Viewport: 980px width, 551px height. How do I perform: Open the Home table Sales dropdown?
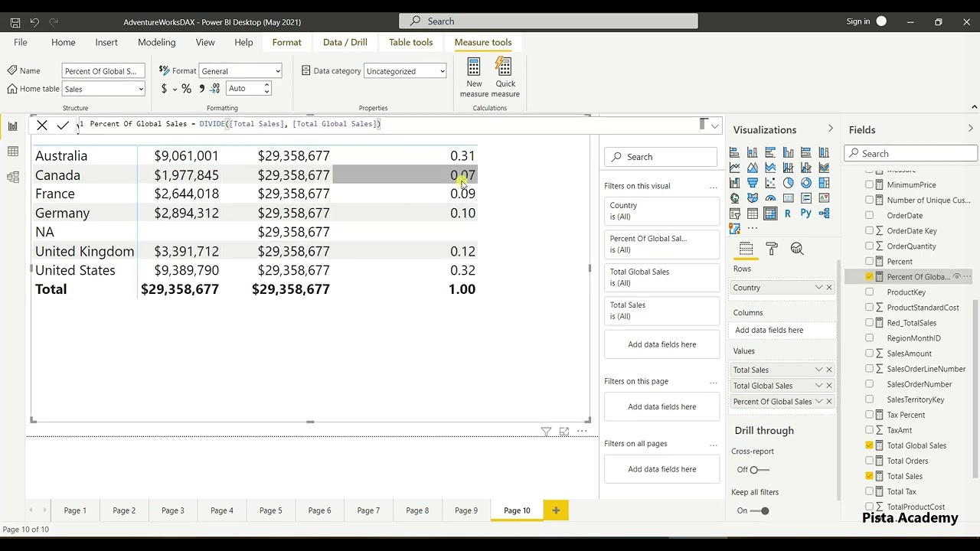click(103, 89)
